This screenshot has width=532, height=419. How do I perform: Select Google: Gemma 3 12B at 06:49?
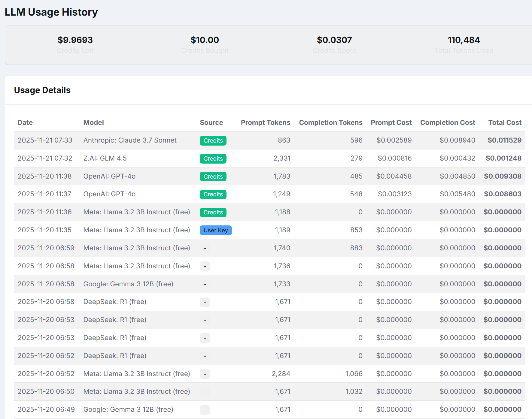128,409
